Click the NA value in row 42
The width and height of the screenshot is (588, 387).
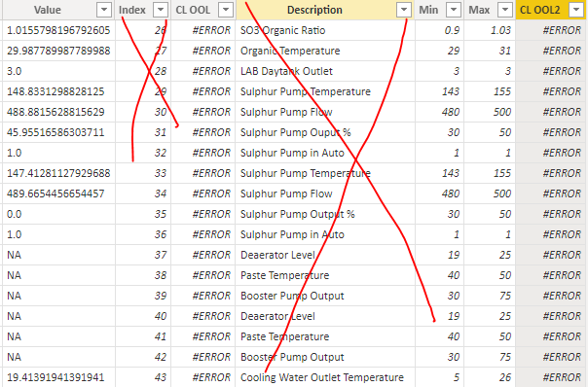pos(14,357)
